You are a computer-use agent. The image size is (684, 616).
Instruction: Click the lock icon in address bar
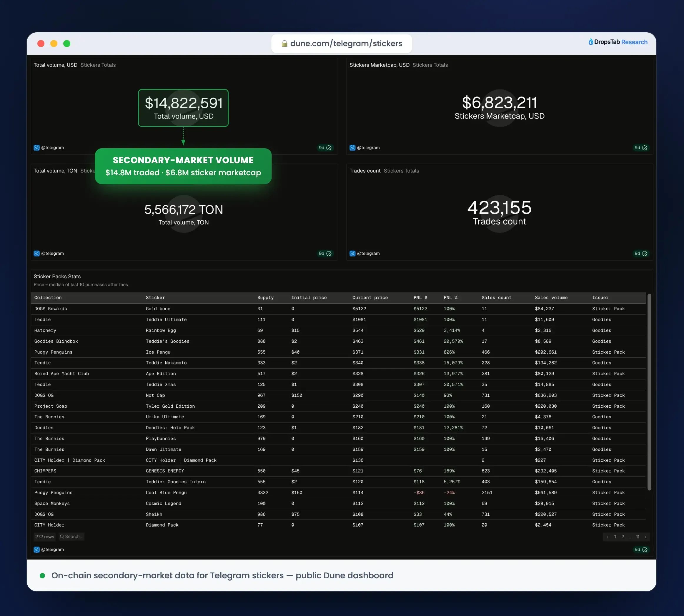284,43
